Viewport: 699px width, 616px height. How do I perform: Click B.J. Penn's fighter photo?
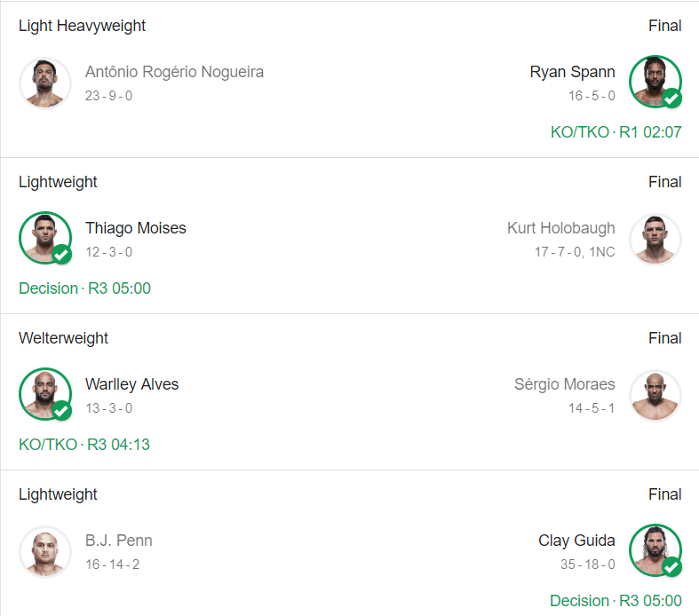[44, 551]
